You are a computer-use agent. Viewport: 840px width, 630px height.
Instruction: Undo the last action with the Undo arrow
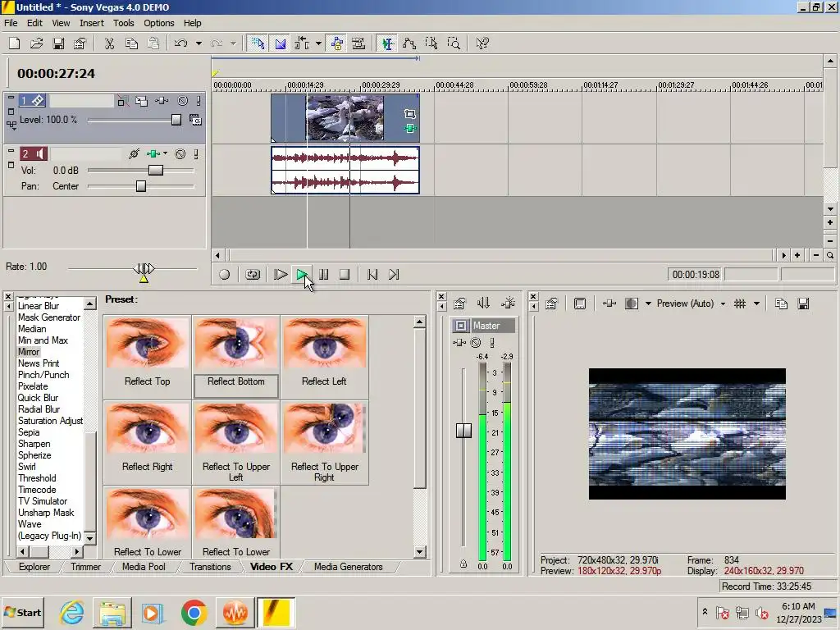pyautogui.click(x=180, y=43)
